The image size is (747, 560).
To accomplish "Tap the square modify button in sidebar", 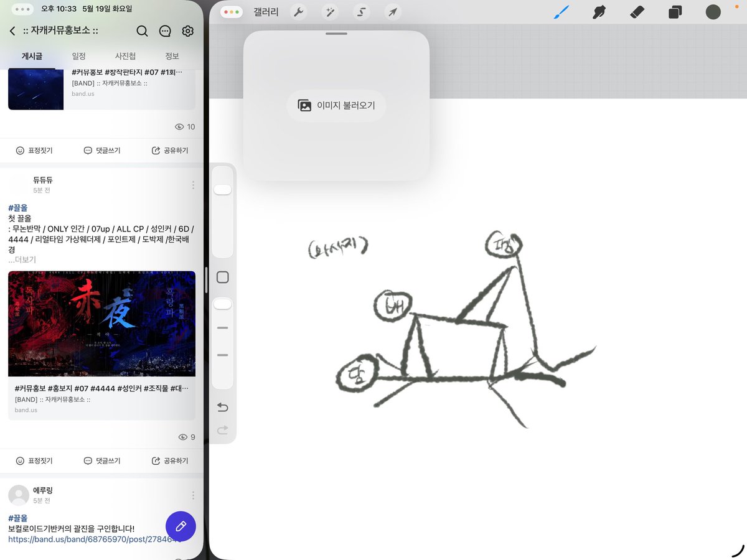I will tap(222, 278).
